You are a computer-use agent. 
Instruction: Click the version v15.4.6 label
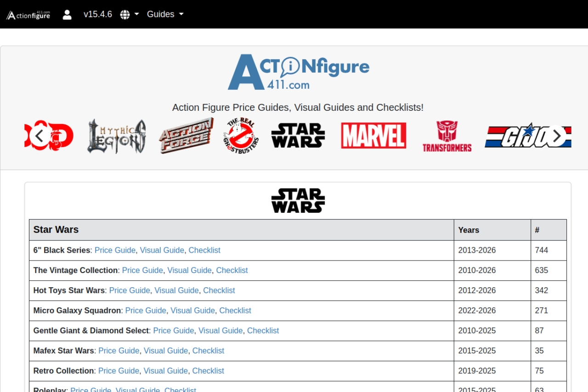coord(98,14)
